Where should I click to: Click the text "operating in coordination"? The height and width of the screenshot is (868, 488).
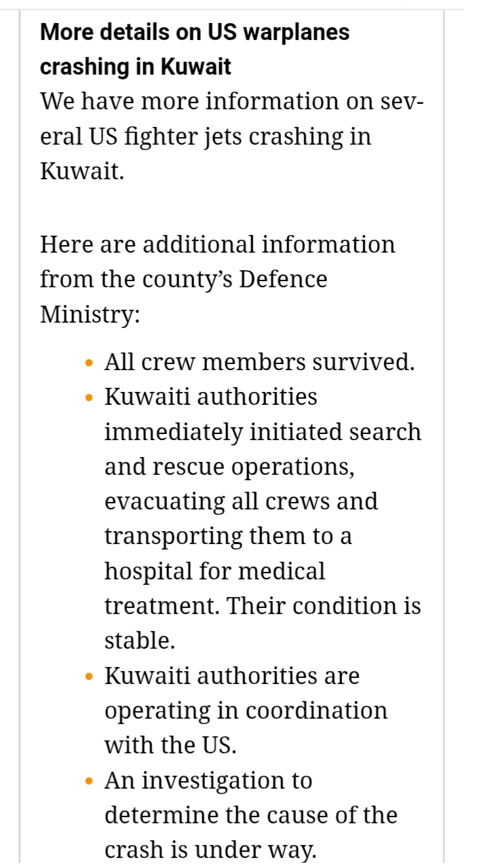coord(246,710)
